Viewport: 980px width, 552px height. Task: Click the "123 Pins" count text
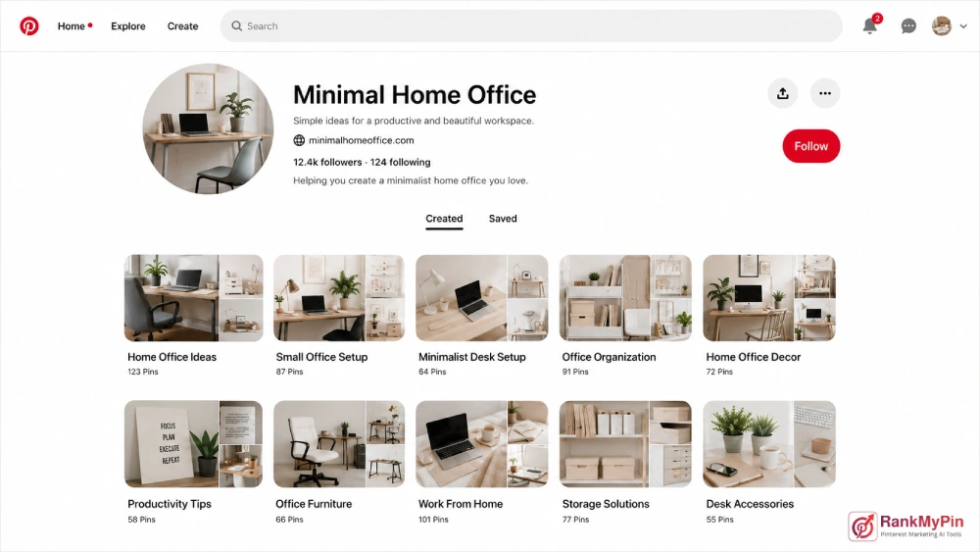tap(143, 372)
